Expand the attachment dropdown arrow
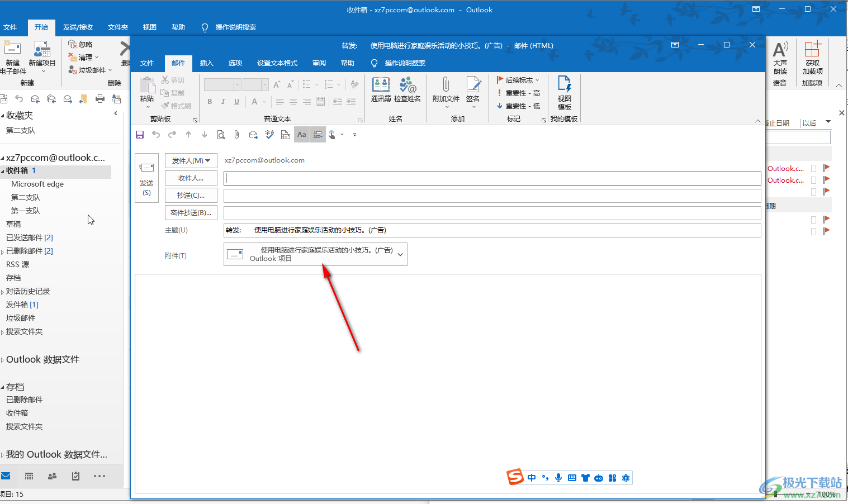848x504 pixels. (x=400, y=255)
